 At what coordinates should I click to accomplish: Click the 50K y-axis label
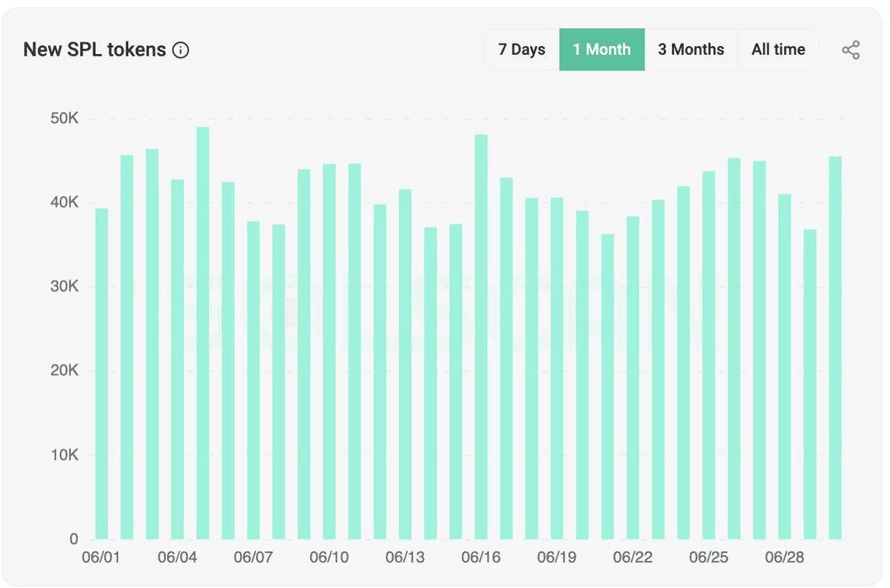pyautogui.click(x=63, y=119)
